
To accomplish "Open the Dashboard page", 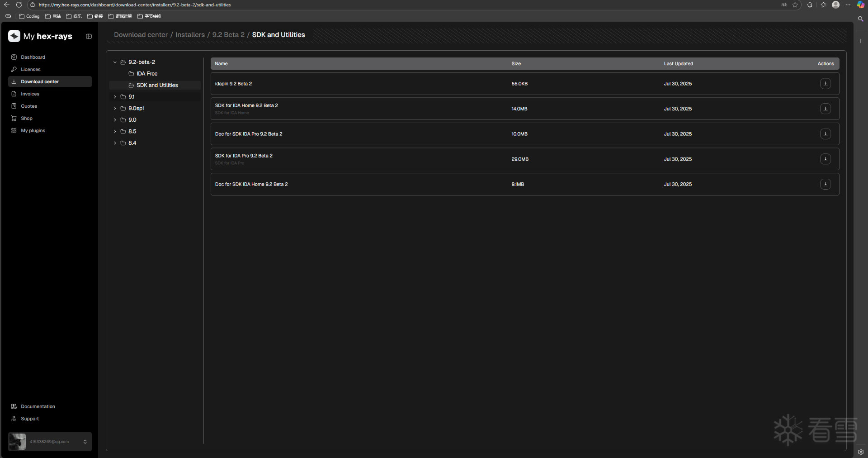I will [x=33, y=57].
